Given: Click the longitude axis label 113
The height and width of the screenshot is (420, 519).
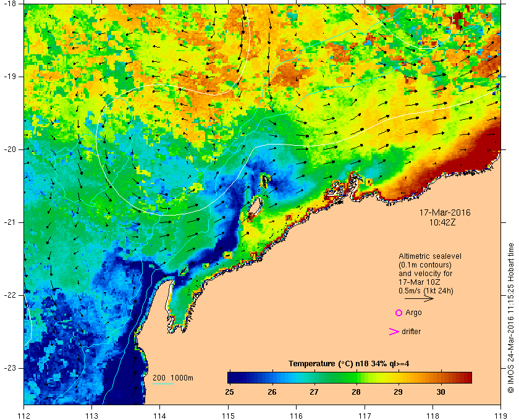Looking at the screenshot, I should point(91,416).
